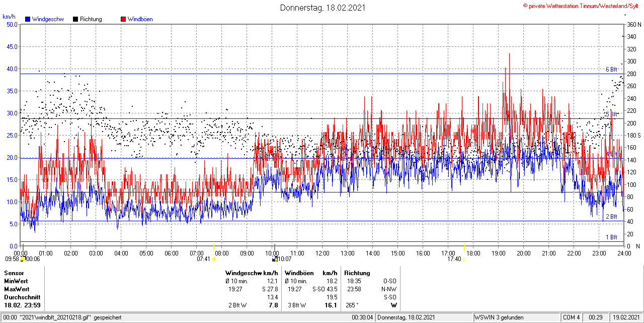Viewport: 644px width, 323px height.
Task: Click the 00:29 status bar clock
Action: pos(596,317)
